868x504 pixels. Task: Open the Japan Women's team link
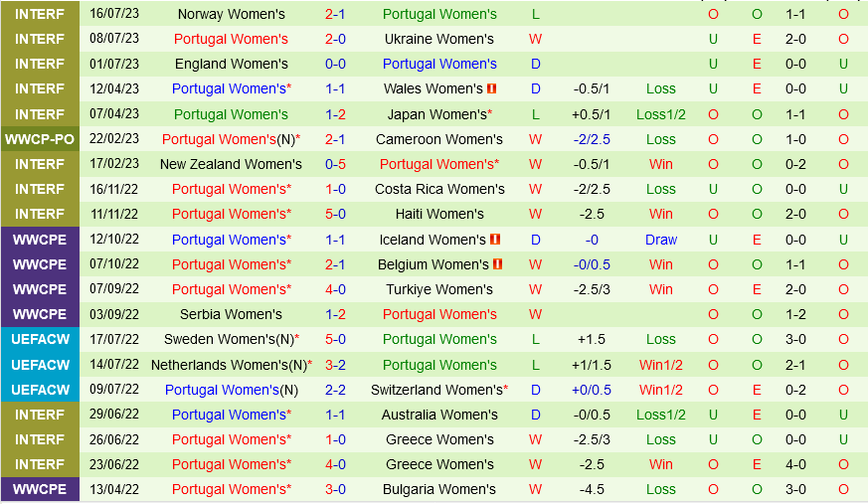click(x=436, y=114)
